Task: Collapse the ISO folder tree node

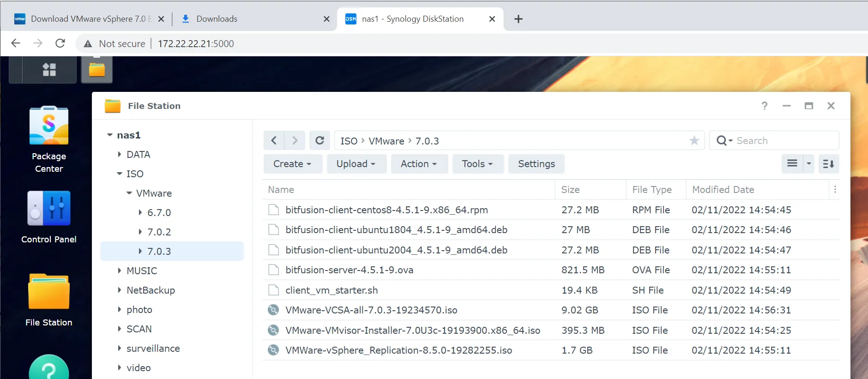Action: 120,174
